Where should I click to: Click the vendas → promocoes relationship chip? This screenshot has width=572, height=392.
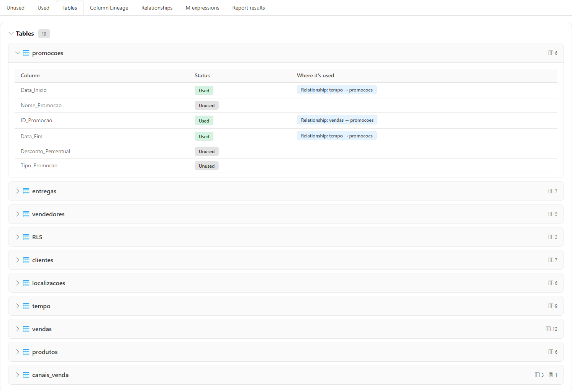(337, 120)
